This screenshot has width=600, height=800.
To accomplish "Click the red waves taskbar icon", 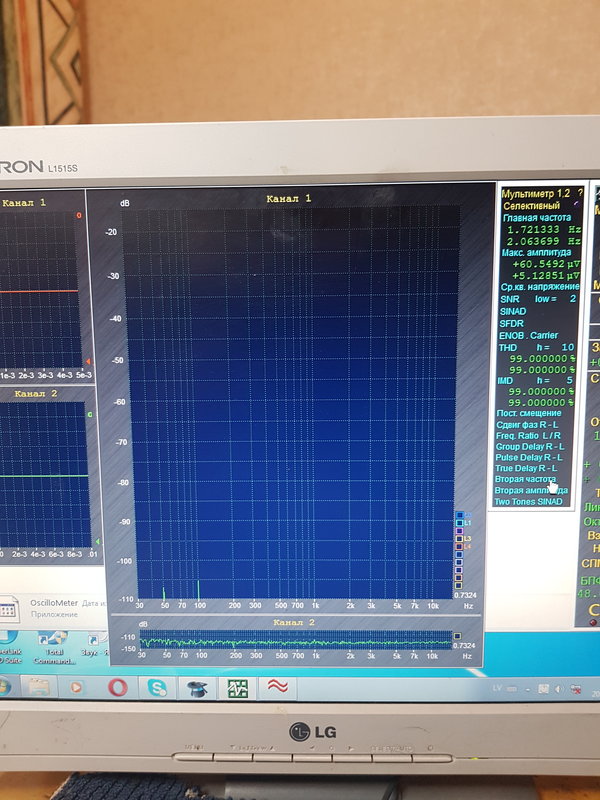I will click(x=278, y=687).
